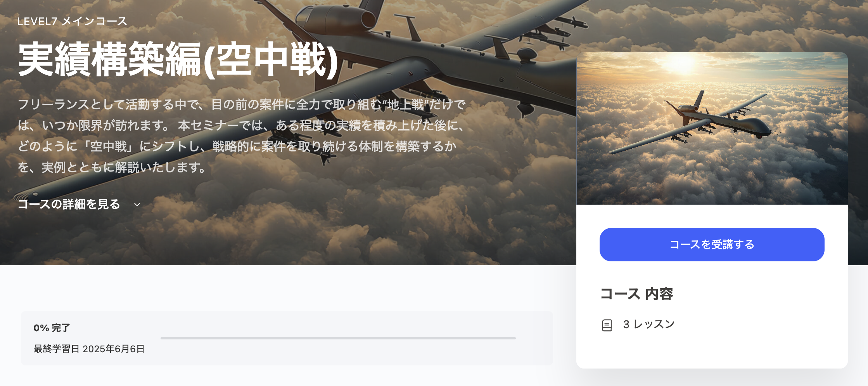Click the コース 内容 heading
Viewport: 868px width, 386px height.
pos(636,294)
